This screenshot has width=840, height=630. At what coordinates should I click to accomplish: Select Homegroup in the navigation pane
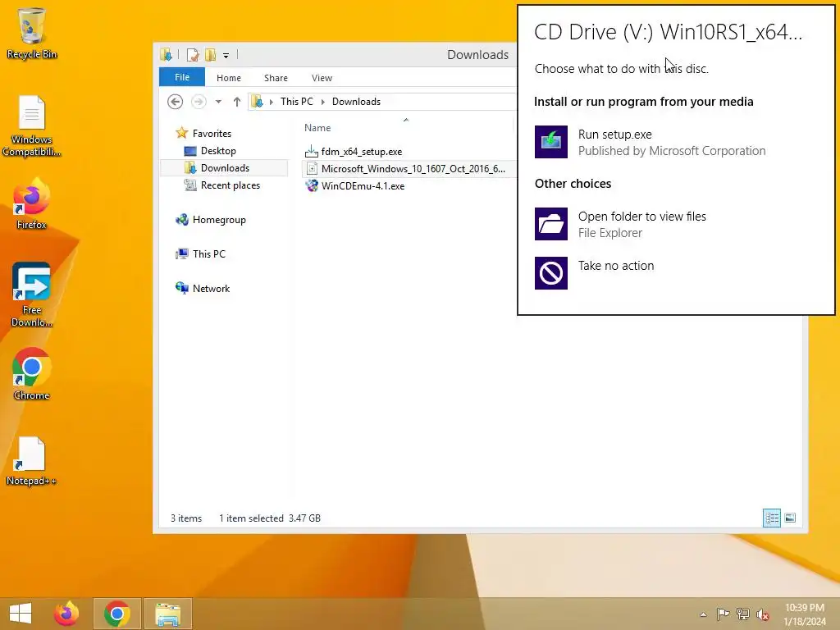pos(219,220)
